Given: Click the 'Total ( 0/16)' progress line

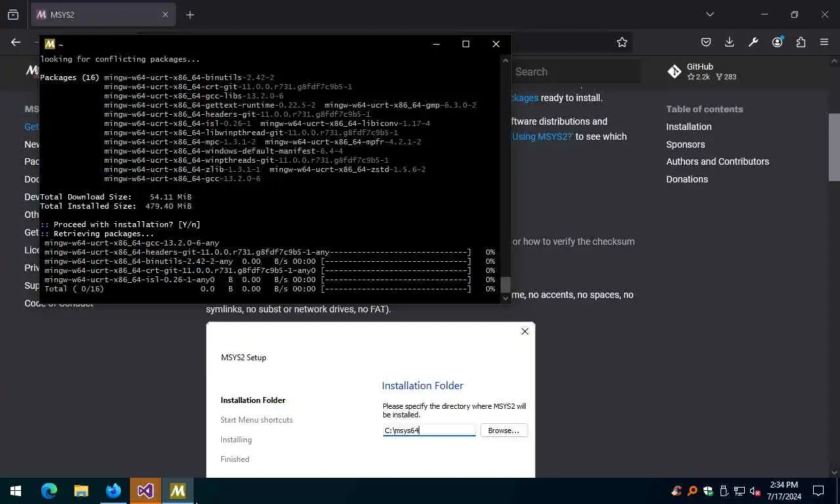Looking at the screenshot, I should pyautogui.click(x=270, y=289).
